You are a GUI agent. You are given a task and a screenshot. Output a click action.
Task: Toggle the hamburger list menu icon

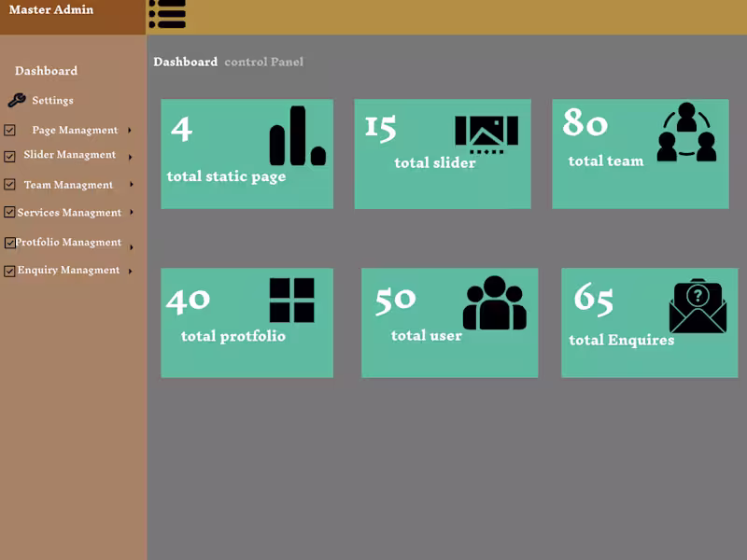(x=167, y=14)
